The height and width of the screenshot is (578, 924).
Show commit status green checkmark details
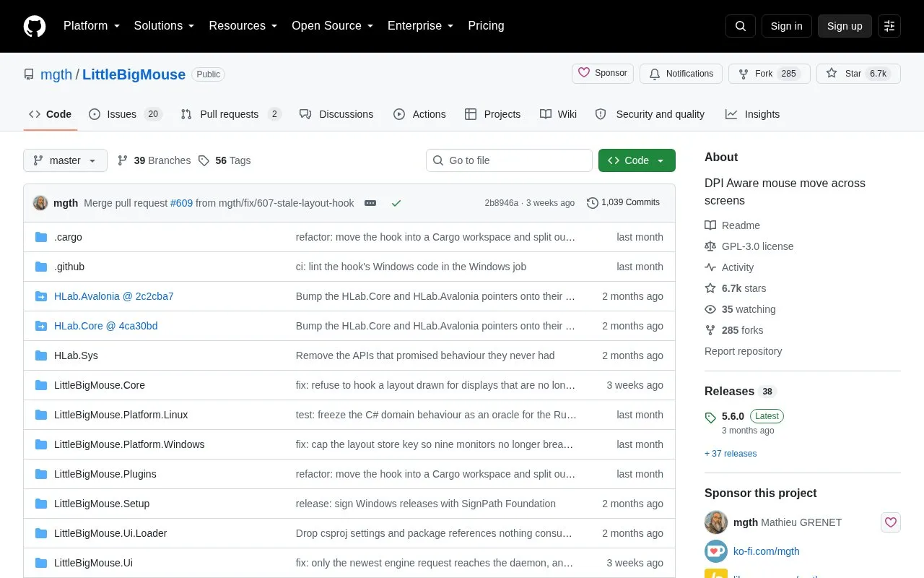pyautogui.click(x=396, y=203)
